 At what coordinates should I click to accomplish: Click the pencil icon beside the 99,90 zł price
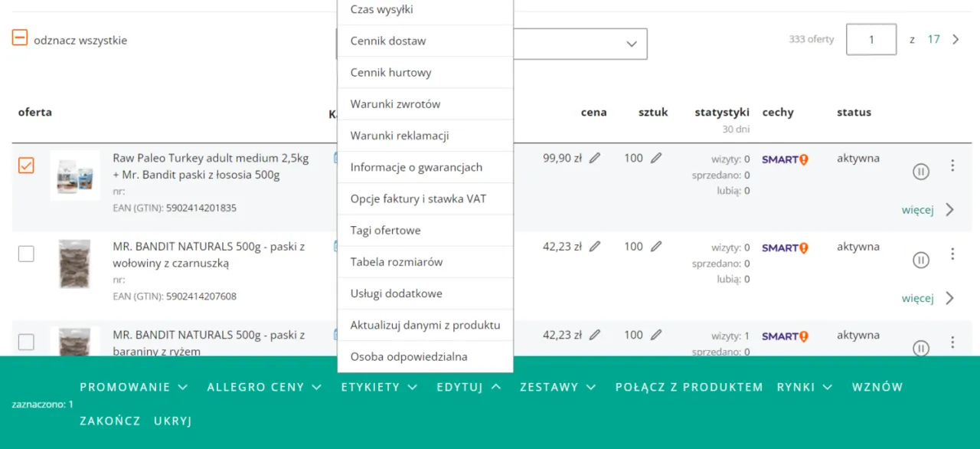[595, 159]
